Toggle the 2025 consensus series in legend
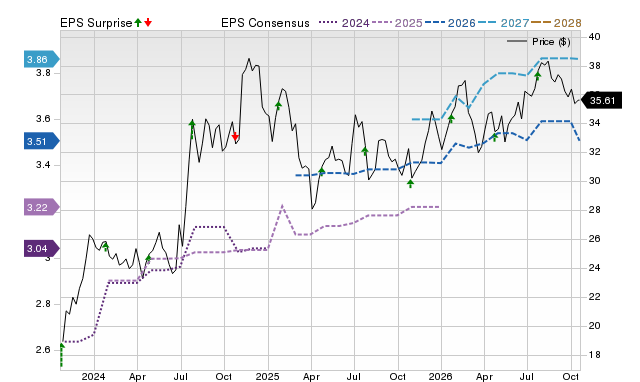Image resolution: width=640 pixels, height=382 pixels. click(397, 23)
